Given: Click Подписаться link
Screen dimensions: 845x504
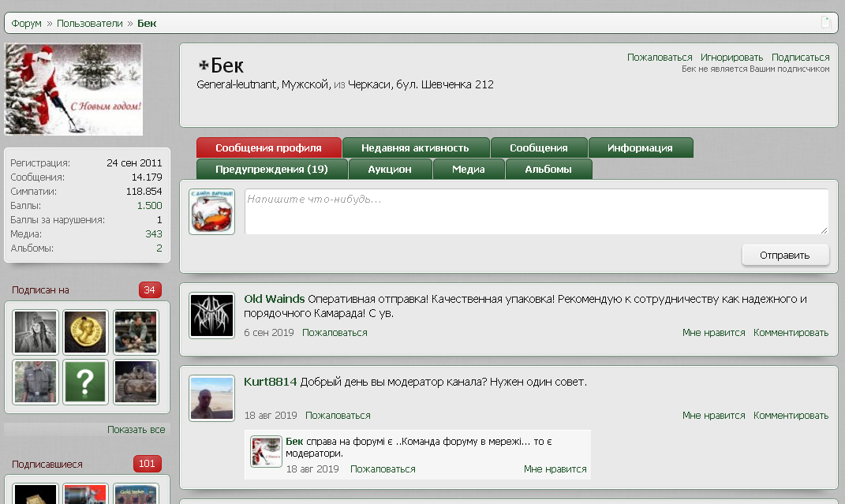Looking at the screenshot, I should point(800,57).
